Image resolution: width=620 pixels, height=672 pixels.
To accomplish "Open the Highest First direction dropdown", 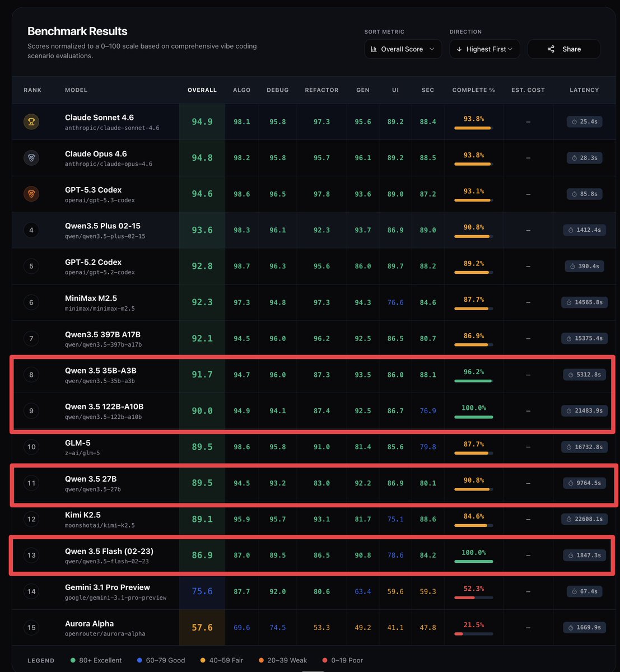I will click(x=484, y=49).
